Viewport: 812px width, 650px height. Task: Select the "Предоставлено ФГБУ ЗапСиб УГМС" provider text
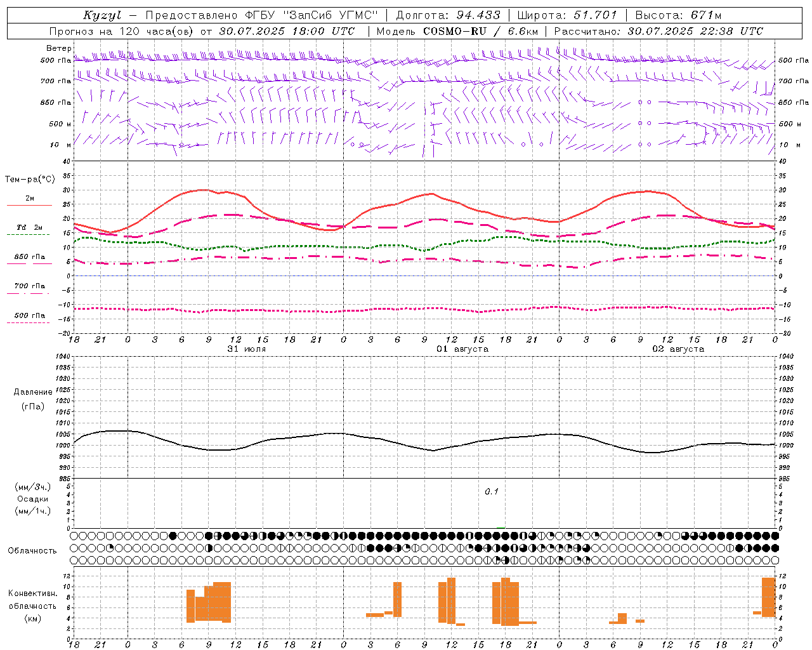(263, 15)
